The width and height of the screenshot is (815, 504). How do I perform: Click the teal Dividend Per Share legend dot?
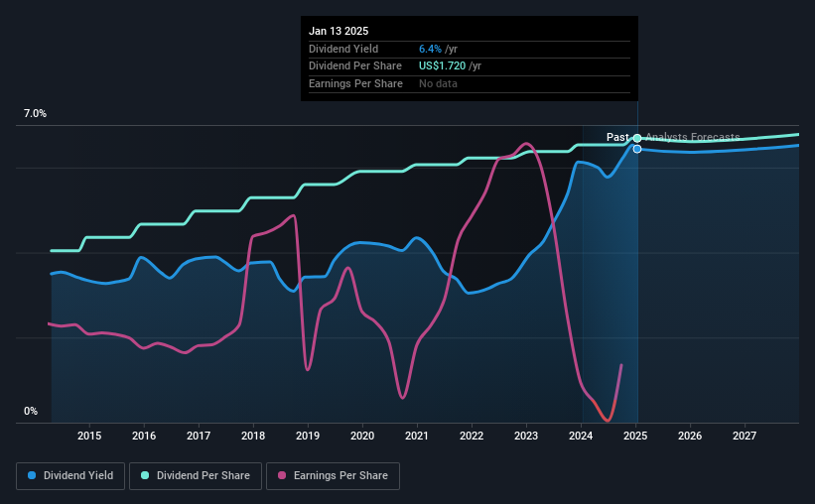[145, 475]
